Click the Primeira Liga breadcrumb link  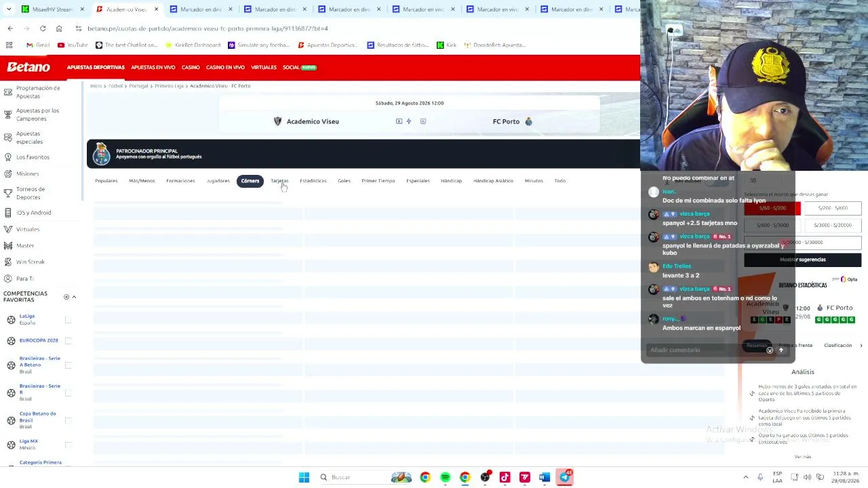click(169, 86)
